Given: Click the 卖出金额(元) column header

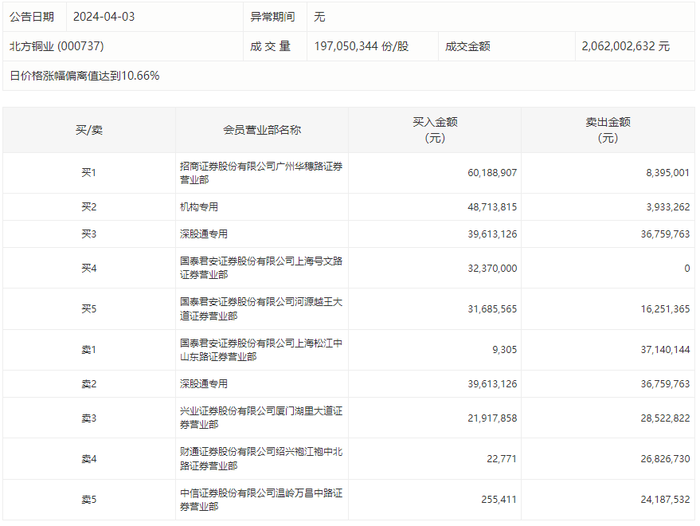Looking at the screenshot, I should pyautogui.click(x=608, y=130).
